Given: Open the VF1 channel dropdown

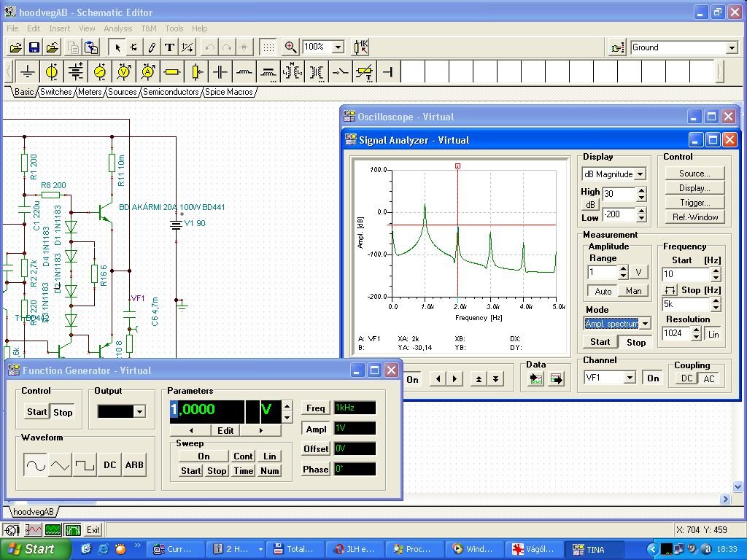Looking at the screenshot, I should 629,378.
